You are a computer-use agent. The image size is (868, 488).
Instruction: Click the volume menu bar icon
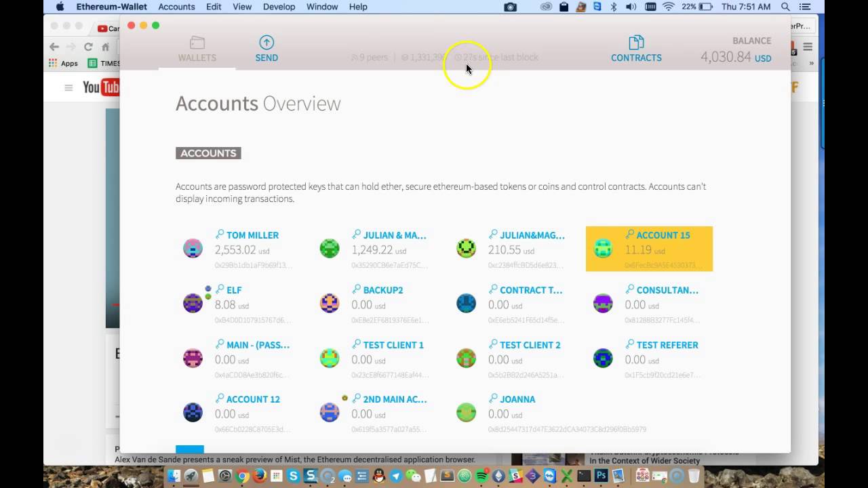point(631,7)
